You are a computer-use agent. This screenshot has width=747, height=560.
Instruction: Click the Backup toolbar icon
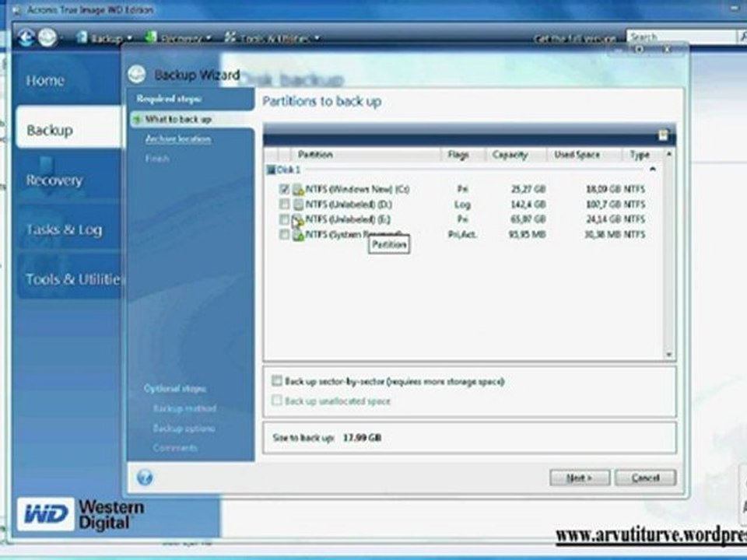(82, 37)
